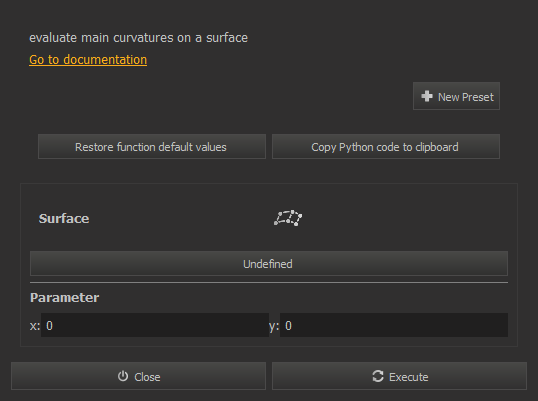Run the function with Execute
Screen dimensions: 538x401
399,376
